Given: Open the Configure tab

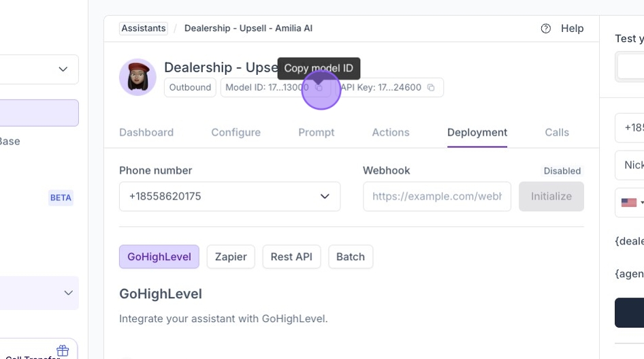Looking at the screenshot, I should (236, 132).
